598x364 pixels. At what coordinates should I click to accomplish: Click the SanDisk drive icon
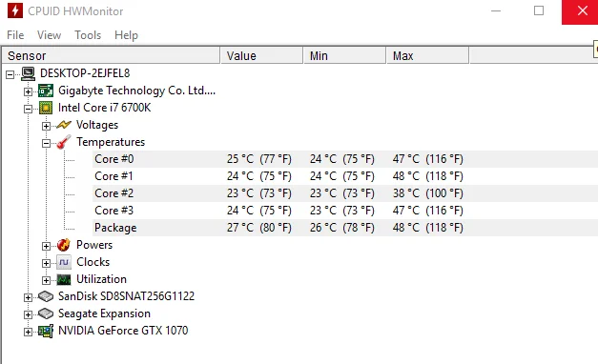(x=46, y=296)
